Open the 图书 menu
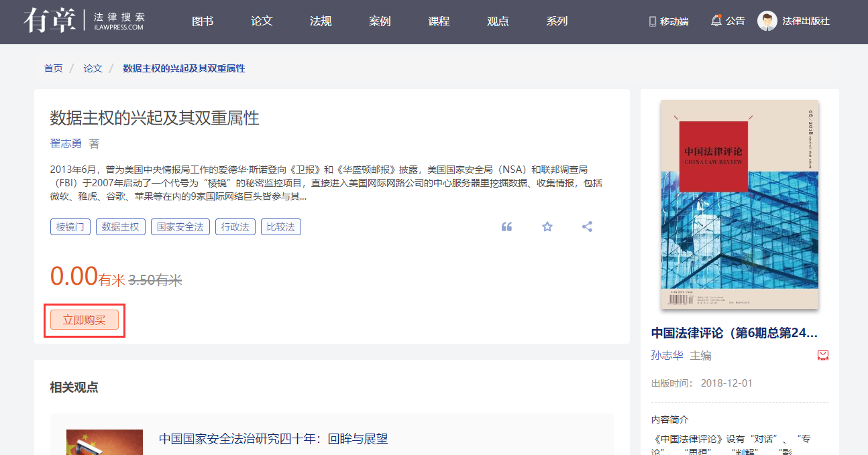Screen dimensions: 868x455 tap(203, 21)
